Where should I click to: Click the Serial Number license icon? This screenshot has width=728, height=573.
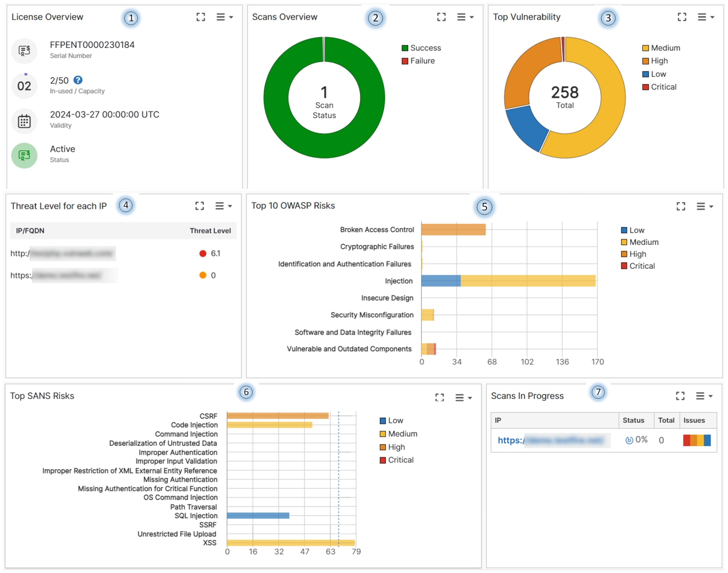(24, 51)
